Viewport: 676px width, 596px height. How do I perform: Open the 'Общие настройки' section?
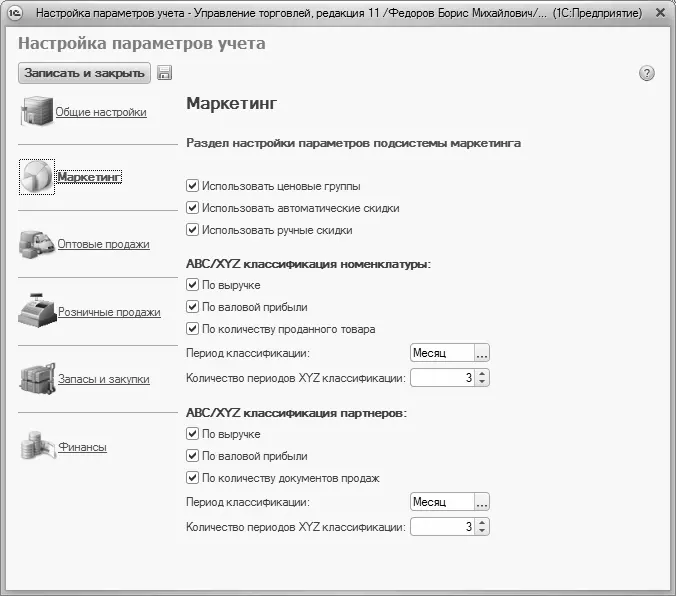pos(101,112)
